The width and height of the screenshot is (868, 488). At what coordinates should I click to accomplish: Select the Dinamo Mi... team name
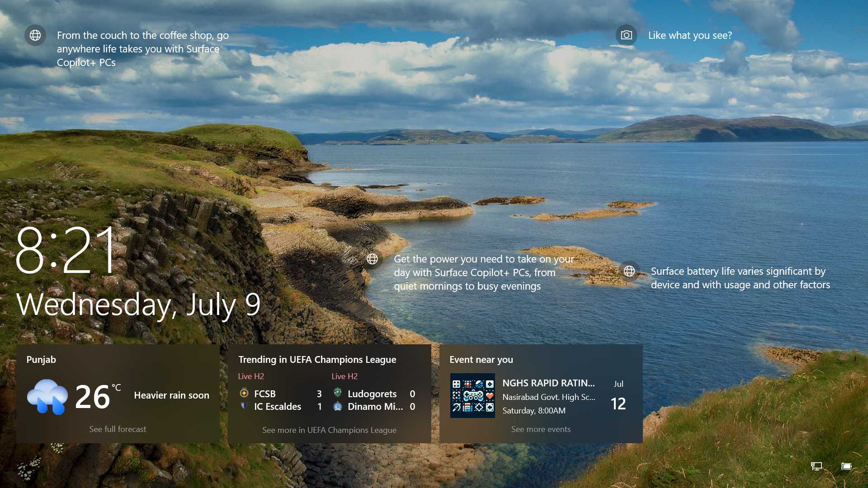point(375,406)
